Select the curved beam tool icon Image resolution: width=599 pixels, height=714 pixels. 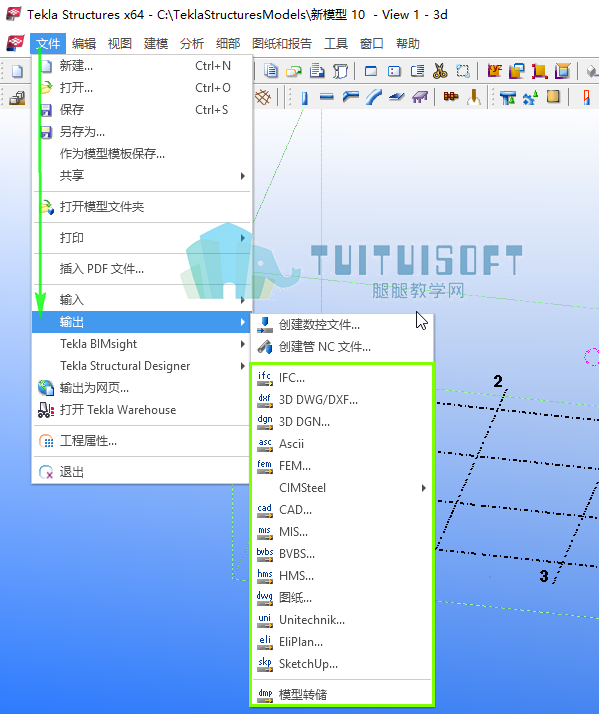point(374,97)
